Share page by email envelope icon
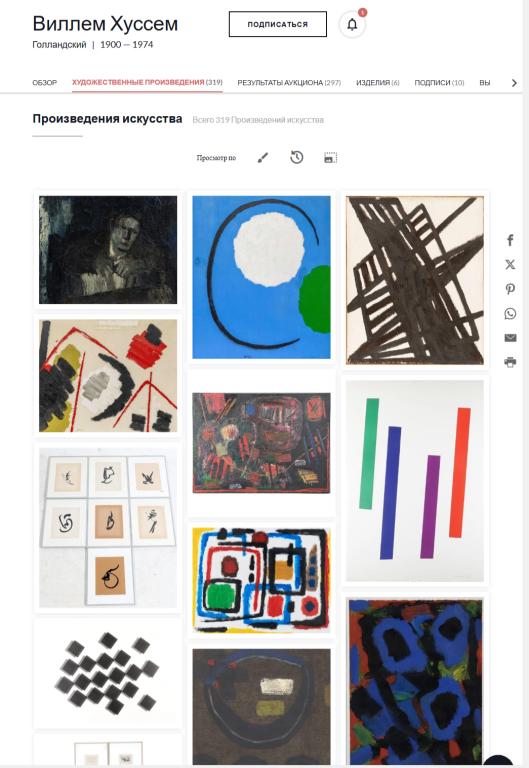This screenshot has width=529, height=768. [x=510, y=338]
